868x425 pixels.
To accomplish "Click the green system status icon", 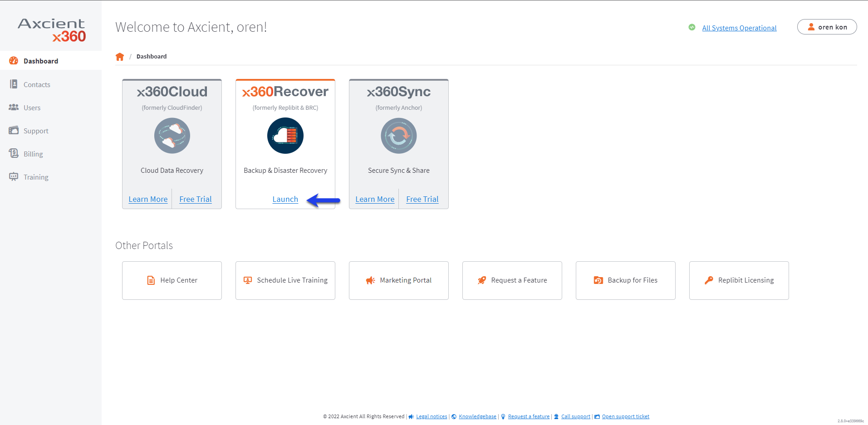I will [x=692, y=27].
